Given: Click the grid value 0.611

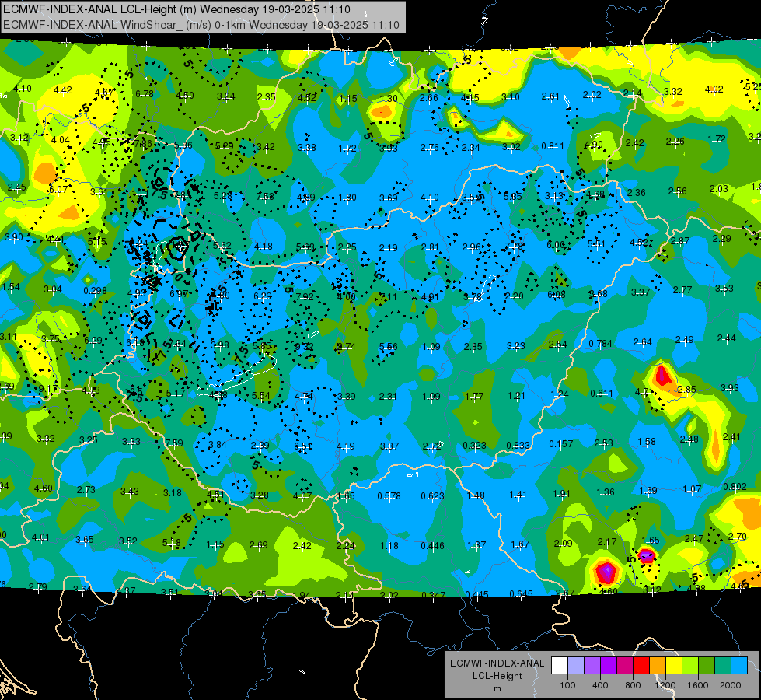Looking at the screenshot, I should [602, 394].
